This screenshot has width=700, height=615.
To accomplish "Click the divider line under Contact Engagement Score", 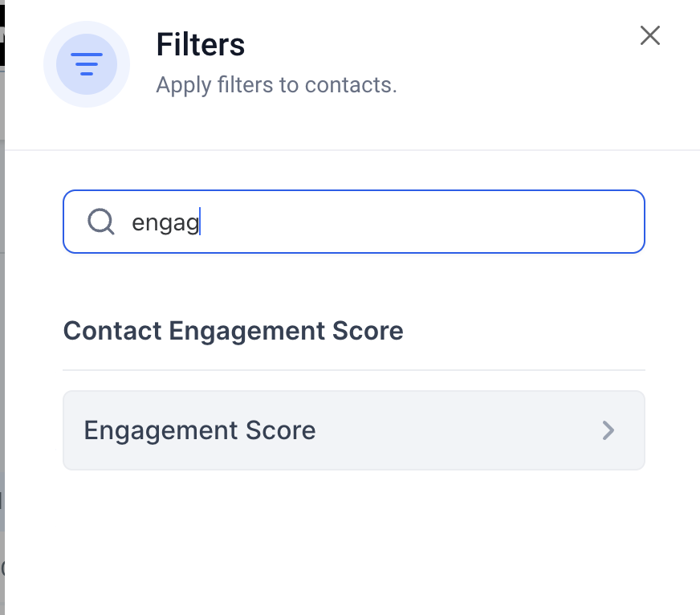I will tap(353, 370).
